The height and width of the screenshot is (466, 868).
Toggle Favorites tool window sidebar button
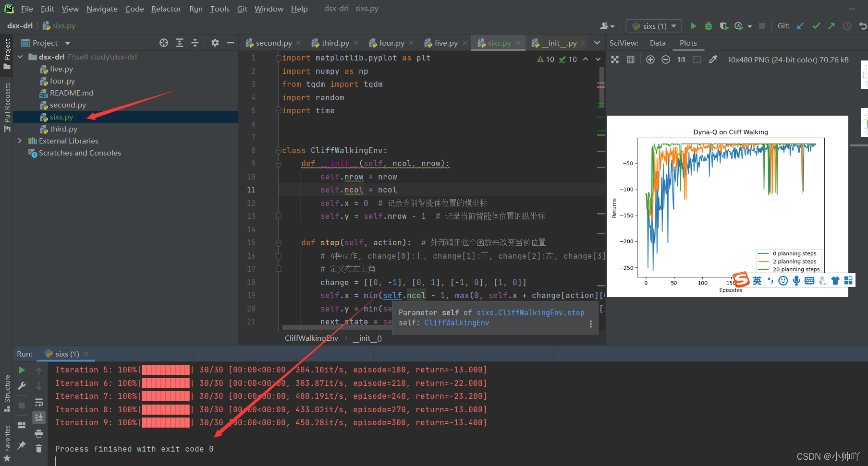pyautogui.click(x=7, y=443)
